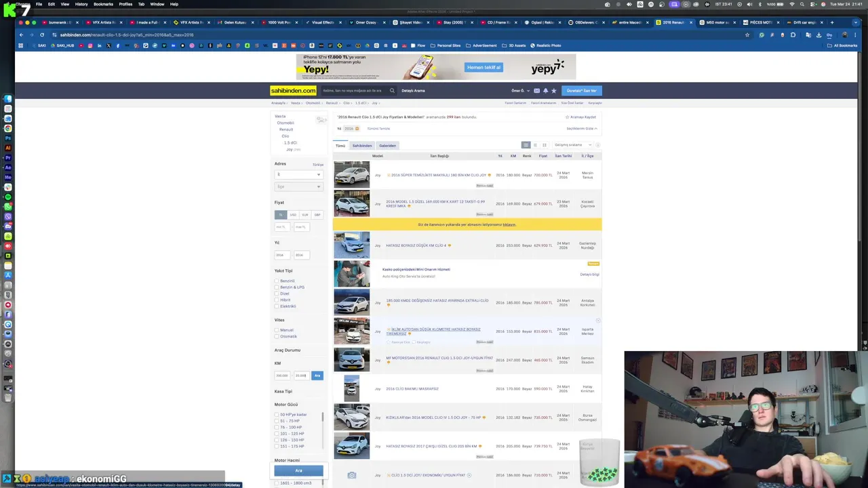
Task: Open the Gelişmiş sıralama sort dropdown
Action: [x=573, y=145]
